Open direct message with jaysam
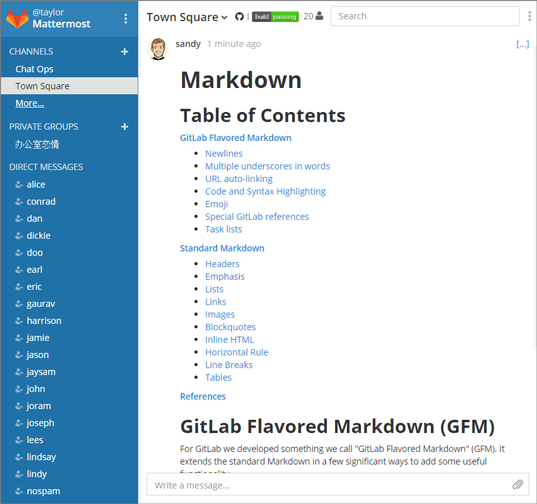537x504 pixels. (41, 372)
